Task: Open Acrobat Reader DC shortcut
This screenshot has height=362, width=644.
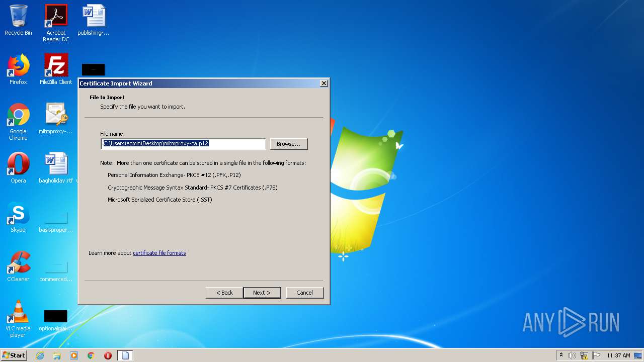Action: (x=56, y=23)
